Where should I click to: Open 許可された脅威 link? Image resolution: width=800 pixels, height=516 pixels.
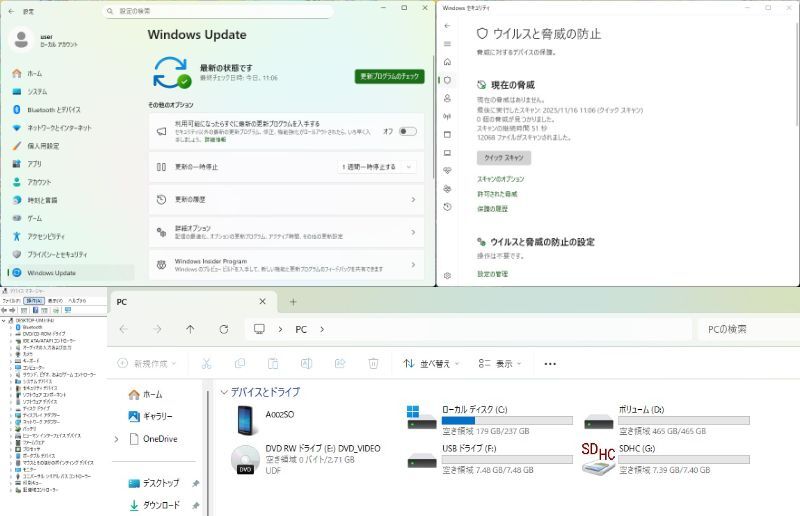click(x=497, y=194)
